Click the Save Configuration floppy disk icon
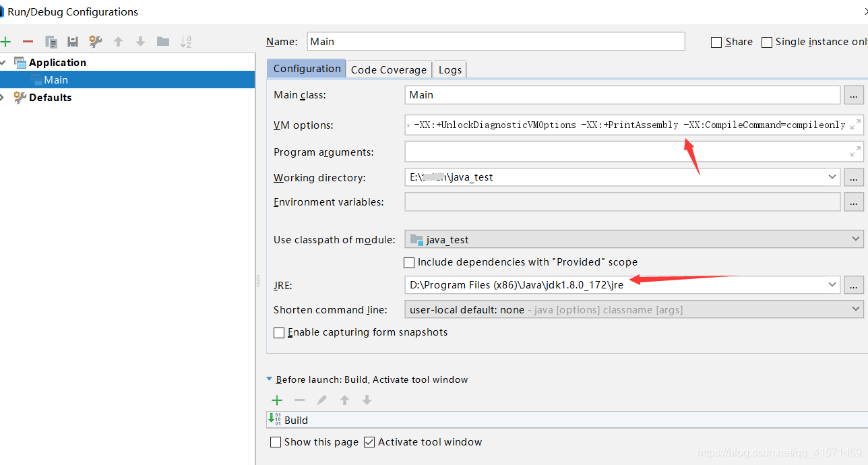This screenshot has width=868, height=465. click(73, 42)
